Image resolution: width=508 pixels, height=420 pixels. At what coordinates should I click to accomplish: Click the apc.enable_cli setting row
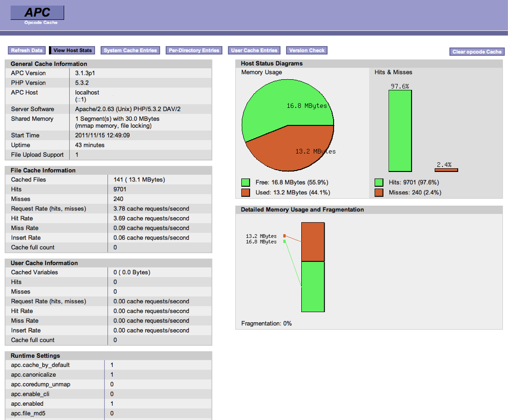(x=108, y=394)
